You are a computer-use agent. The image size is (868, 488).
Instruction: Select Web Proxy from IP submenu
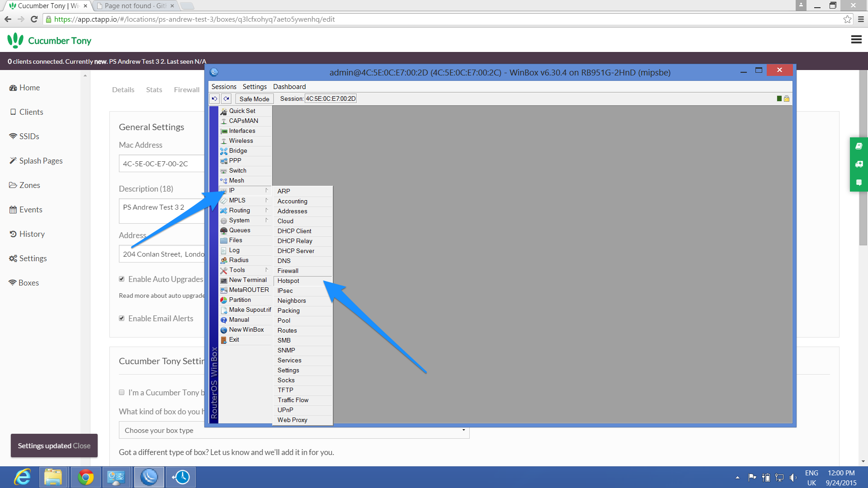(x=303, y=420)
